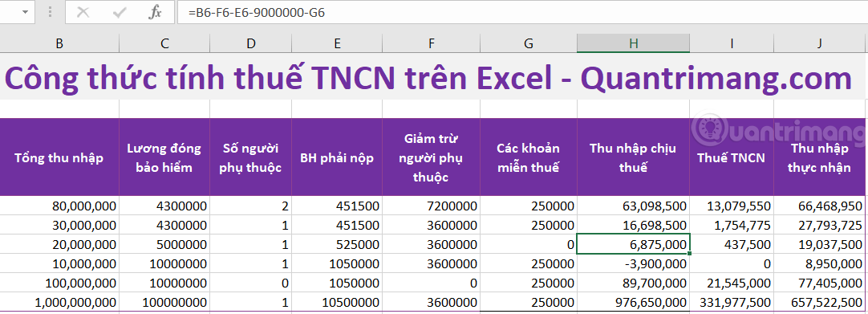Click the formula bar options dots
The height and width of the screenshot is (314, 868).
[x=51, y=12]
